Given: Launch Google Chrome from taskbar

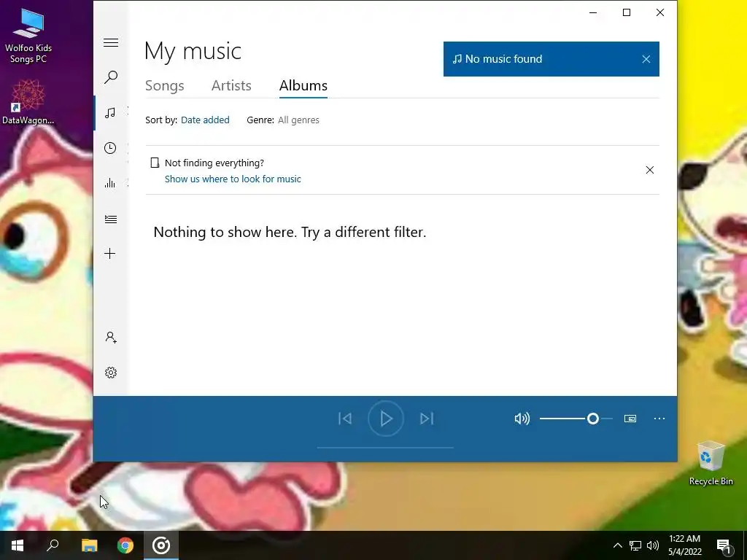Looking at the screenshot, I should pos(125,545).
